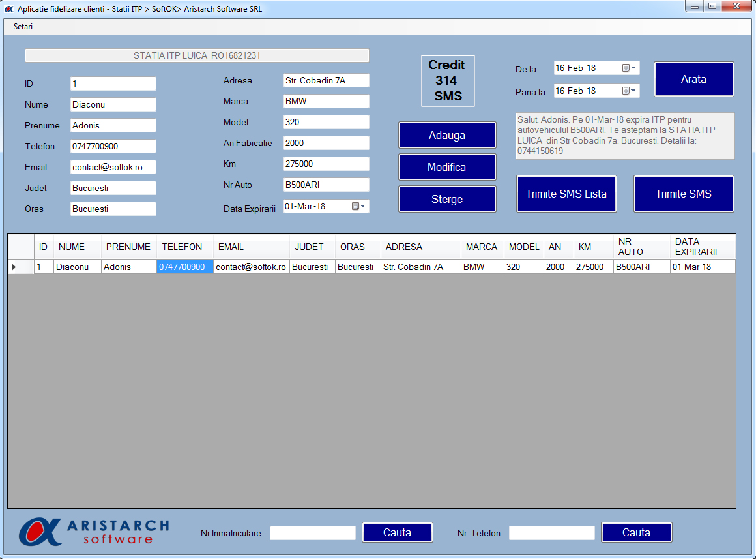The height and width of the screenshot is (559, 756).
Task: Click the Judet input field
Action: click(113, 188)
